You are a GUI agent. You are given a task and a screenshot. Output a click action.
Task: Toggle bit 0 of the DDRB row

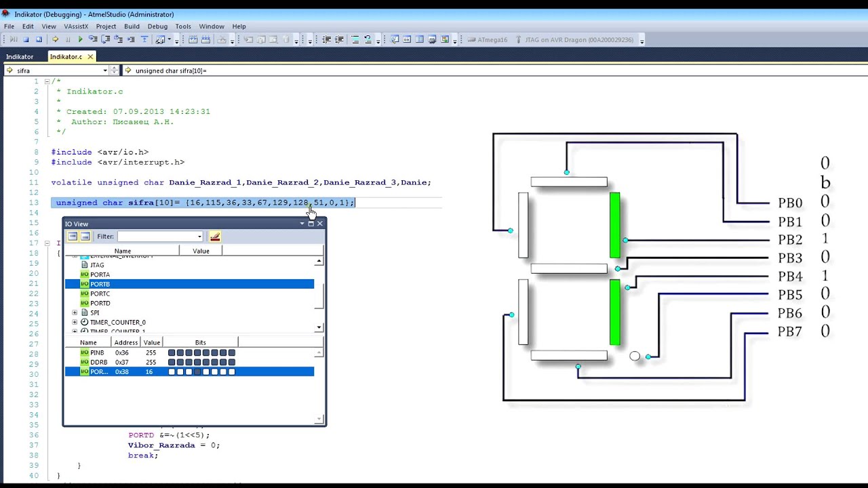tap(232, 362)
